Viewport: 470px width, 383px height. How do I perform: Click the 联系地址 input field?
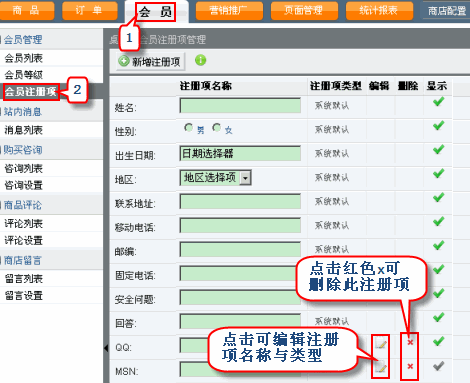click(x=240, y=202)
